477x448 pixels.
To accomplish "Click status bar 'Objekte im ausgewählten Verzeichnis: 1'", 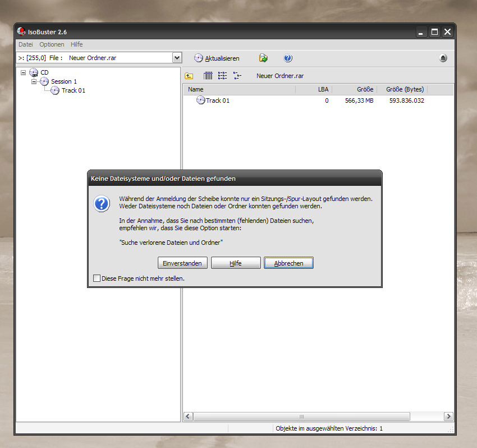I will point(329,428).
